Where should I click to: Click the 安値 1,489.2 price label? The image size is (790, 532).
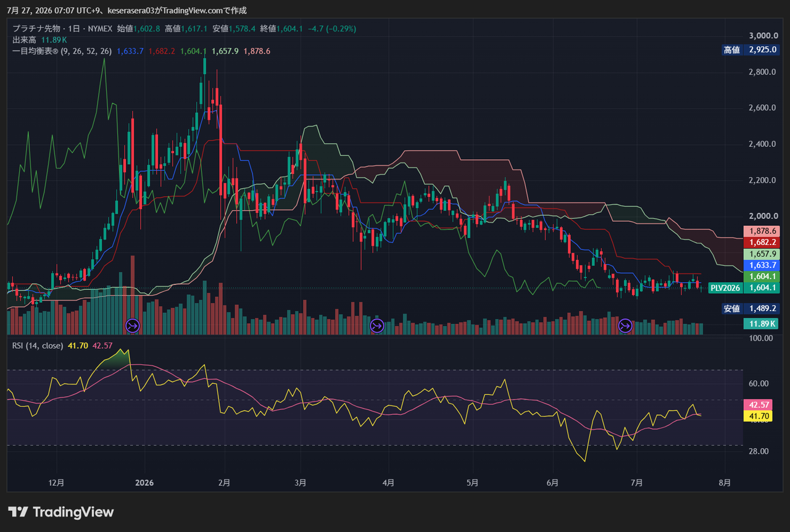click(750, 308)
